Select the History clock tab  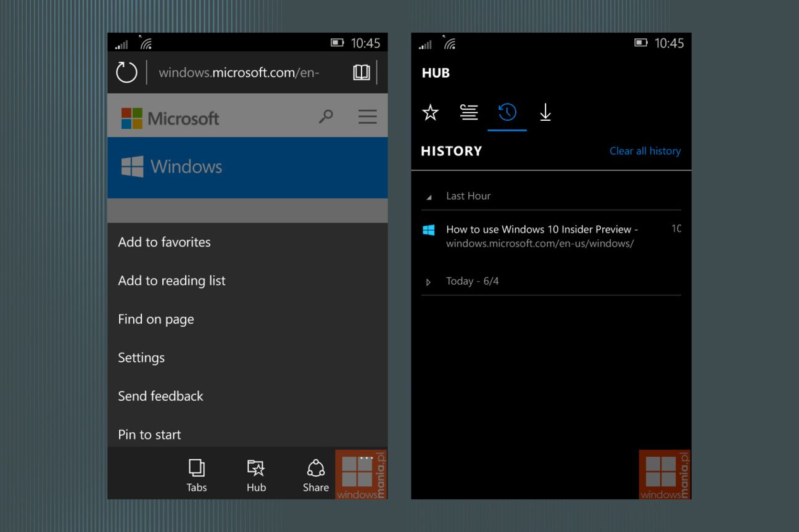(x=507, y=113)
